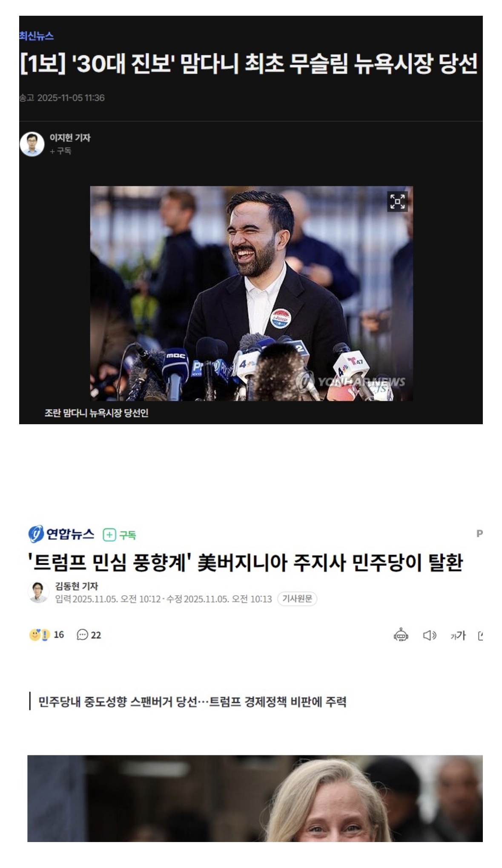Play article audio with the speaker icon
502x868 pixels.
coord(429,635)
